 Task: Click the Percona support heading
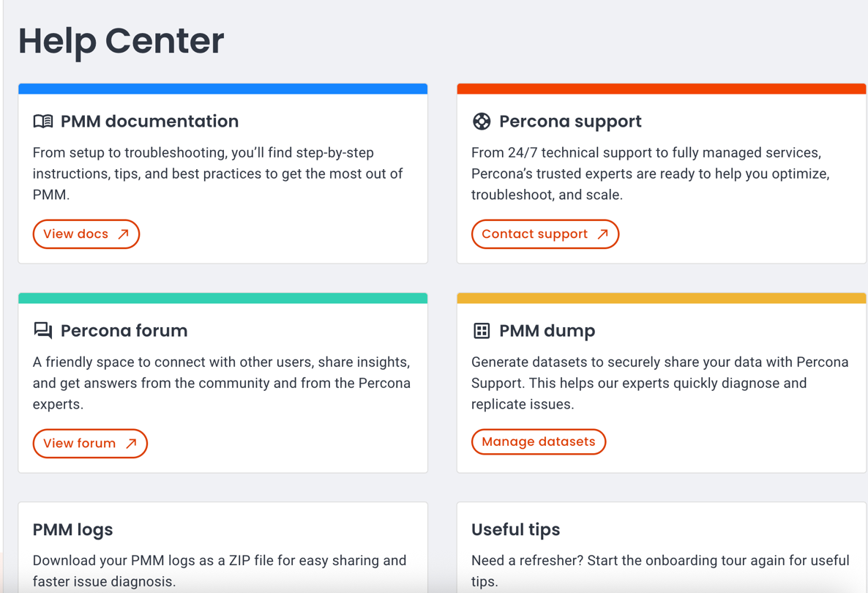570,121
